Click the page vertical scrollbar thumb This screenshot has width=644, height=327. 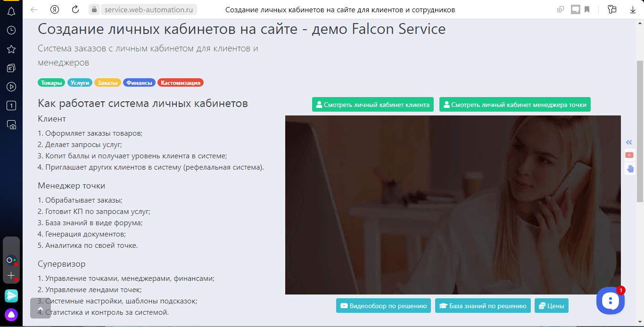point(640,132)
